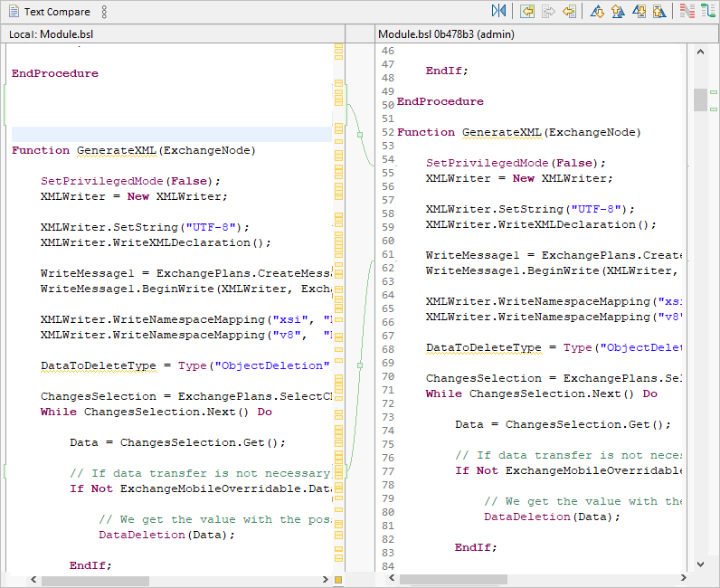Click the scroll up arrow in right pane
Viewport: 720px width, 588px height.
[700, 52]
